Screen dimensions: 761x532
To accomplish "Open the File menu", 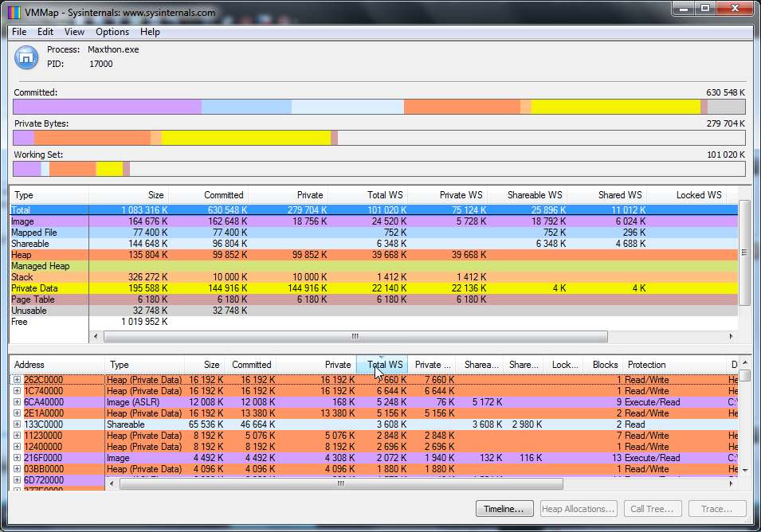I will (x=19, y=32).
